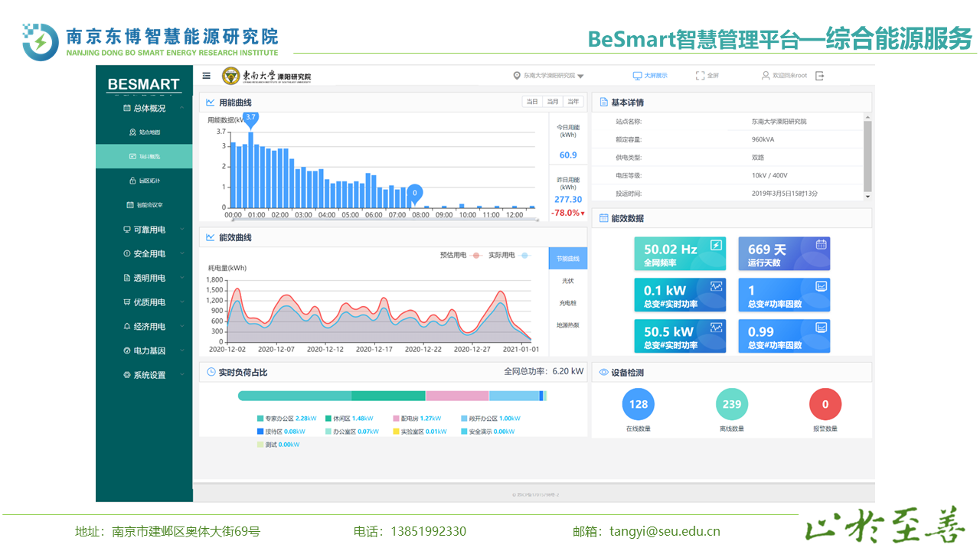This screenshot has height=551, width=980.
Task: Open the 站点地图 sidebar item
Action: pyautogui.click(x=144, y=132)
